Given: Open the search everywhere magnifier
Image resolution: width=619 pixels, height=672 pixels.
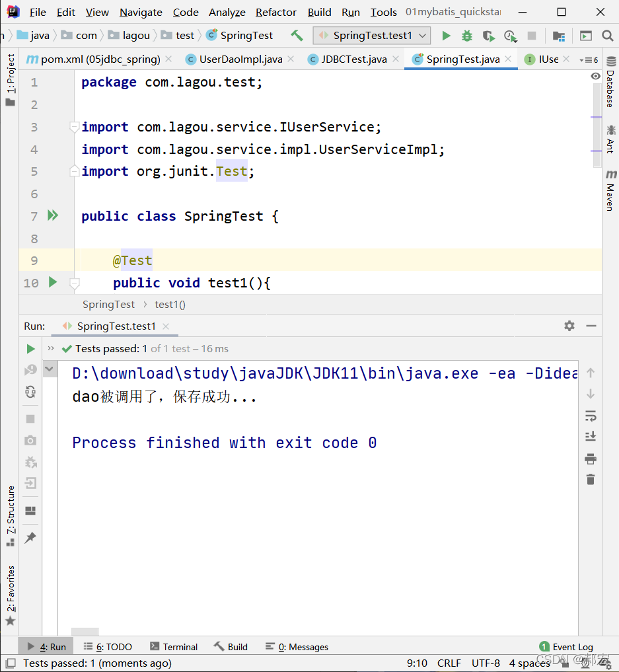Looking at the screenshot, I should point(607,36).
